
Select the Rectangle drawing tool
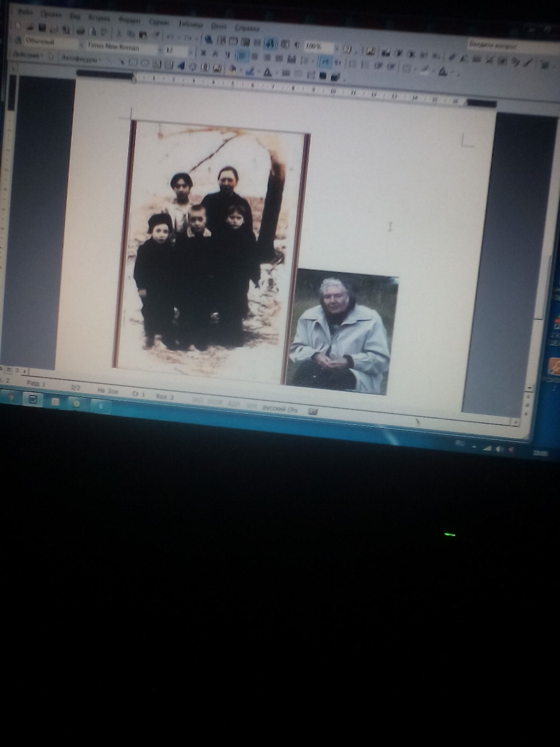click(x=133, y=63)
